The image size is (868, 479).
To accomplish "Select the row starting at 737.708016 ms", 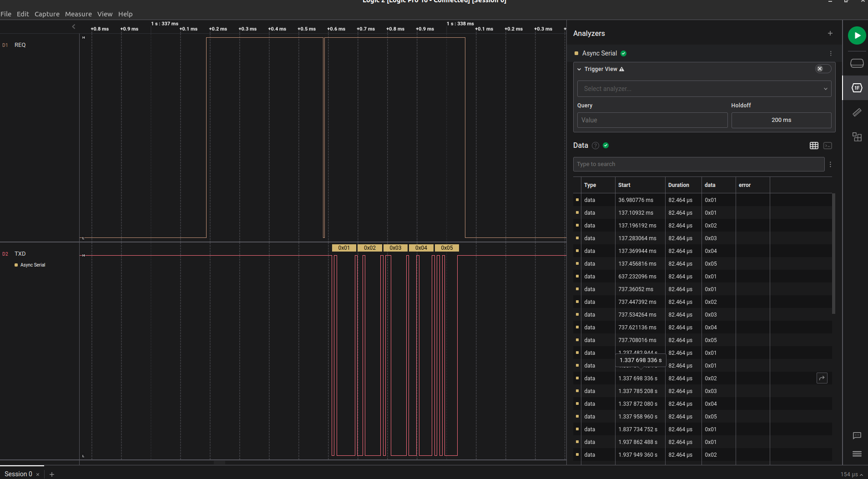I will pyautogui.click(x=702, y=340).
